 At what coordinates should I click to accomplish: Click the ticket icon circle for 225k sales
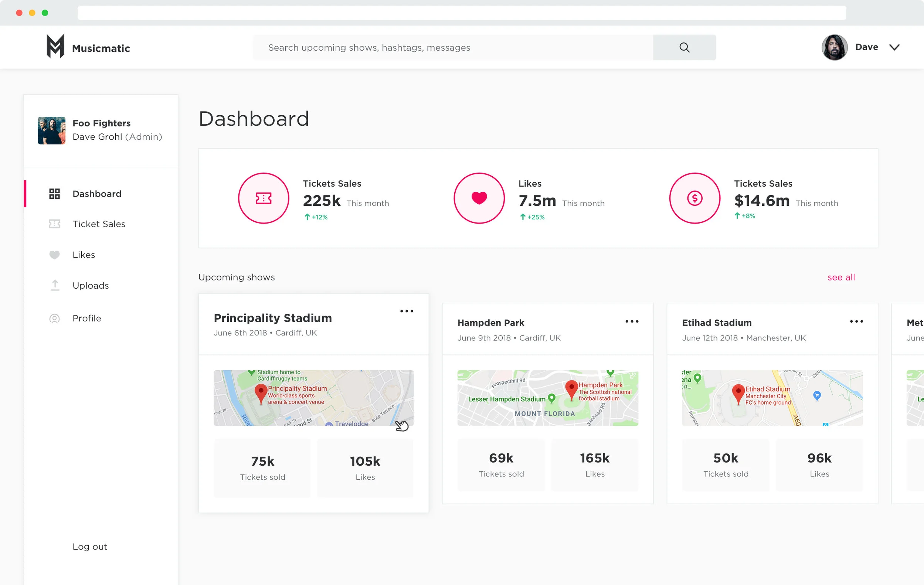(264, 198)
